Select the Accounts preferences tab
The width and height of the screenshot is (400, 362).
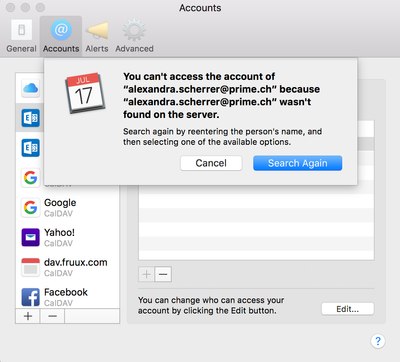point(61,36)
